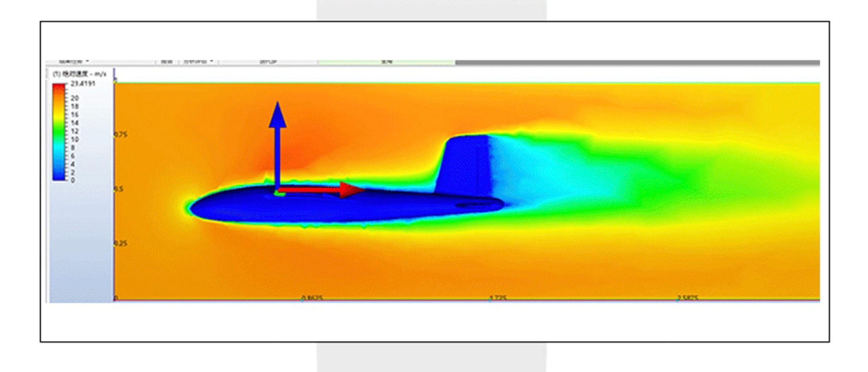Expand the second toolbar dropdown with arrow
Image resolution: width=868 pixels, height=372 pixels.
tap(198, 62)
